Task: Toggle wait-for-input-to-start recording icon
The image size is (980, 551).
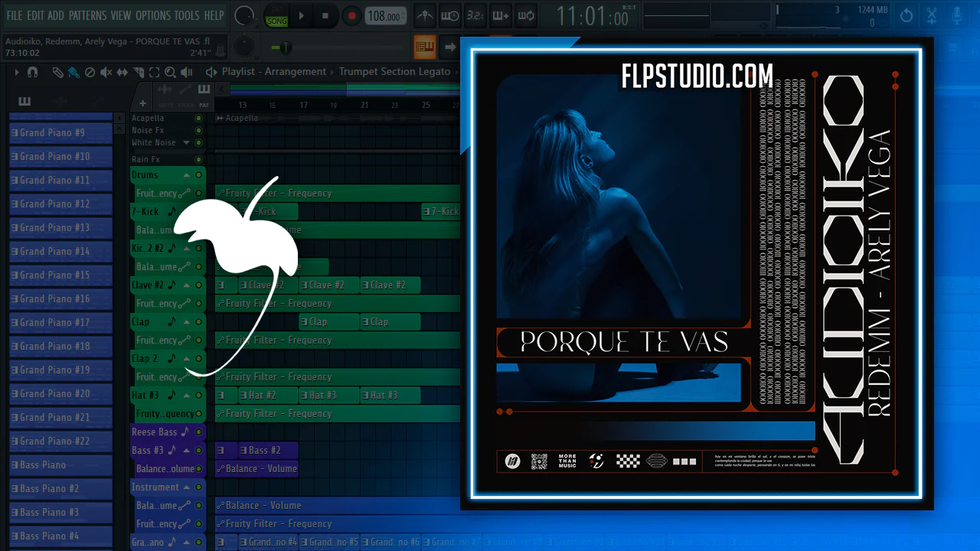Action: coord(450,15)
